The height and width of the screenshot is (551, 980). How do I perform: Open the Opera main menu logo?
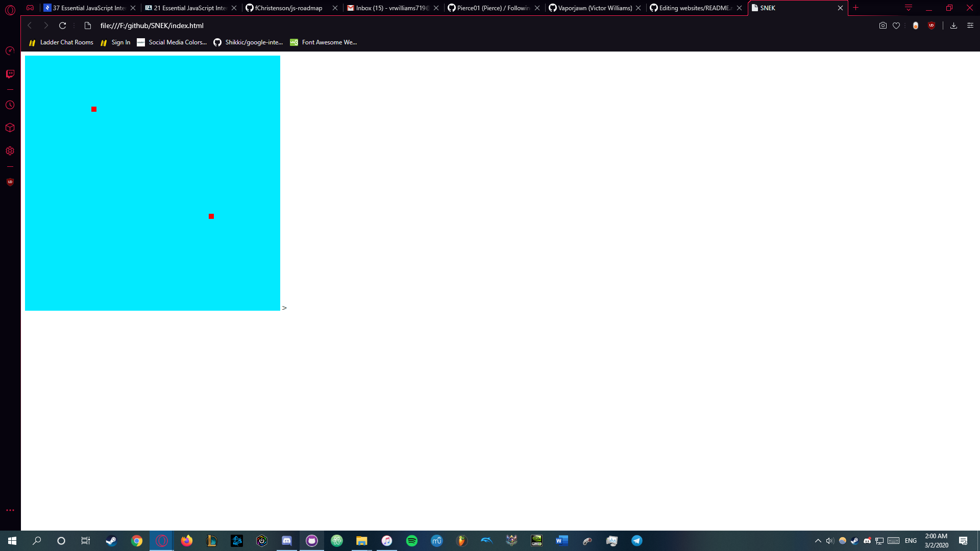10,9
